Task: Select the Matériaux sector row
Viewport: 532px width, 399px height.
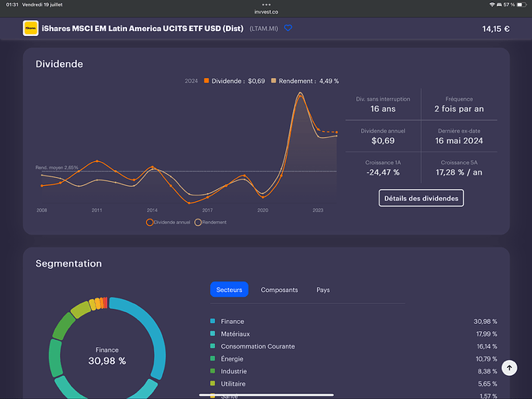Action: 354,334
